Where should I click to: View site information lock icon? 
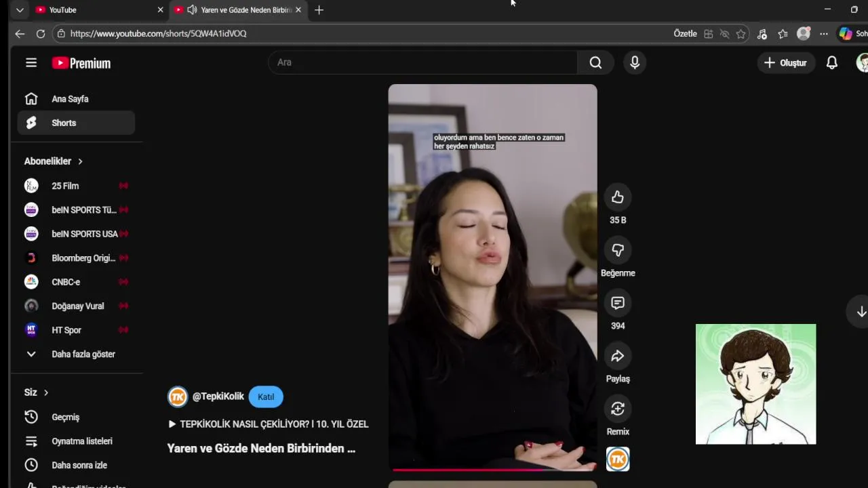pyautogui.click(x=61, y=33)
